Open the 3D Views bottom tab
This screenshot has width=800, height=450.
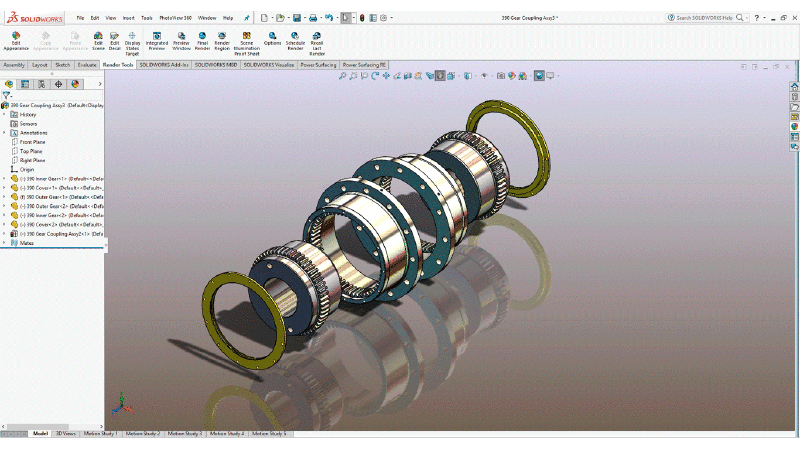coord(65,434)
